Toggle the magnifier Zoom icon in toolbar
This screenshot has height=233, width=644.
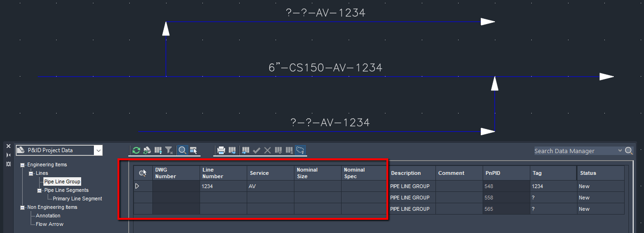click(182, 150)
